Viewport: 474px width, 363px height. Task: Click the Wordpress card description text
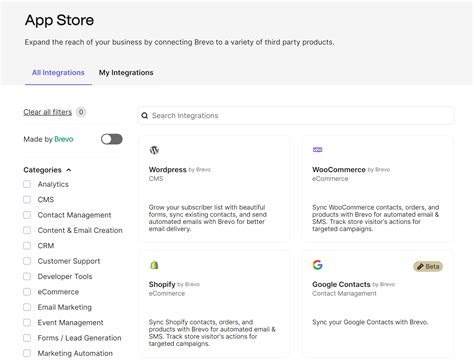(x=207, y=218)
